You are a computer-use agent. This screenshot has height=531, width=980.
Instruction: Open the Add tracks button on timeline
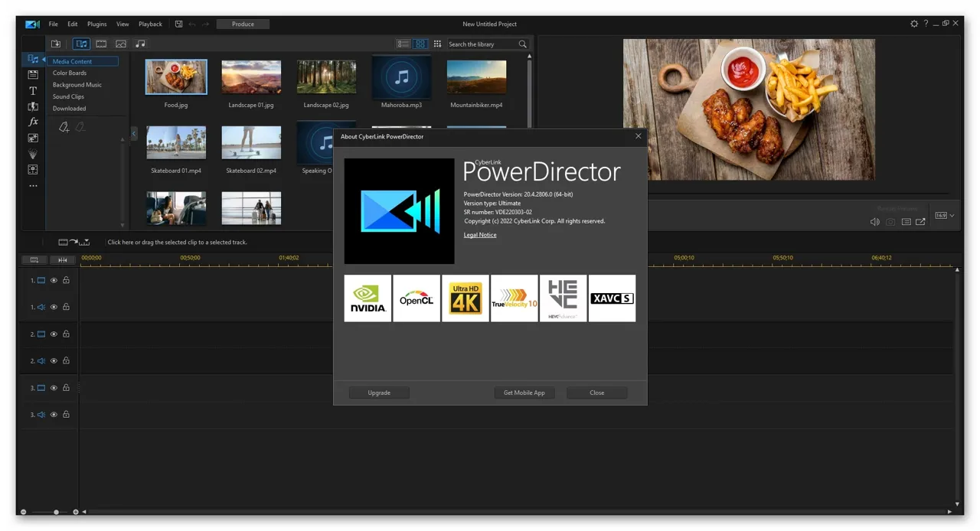(34, 260)
